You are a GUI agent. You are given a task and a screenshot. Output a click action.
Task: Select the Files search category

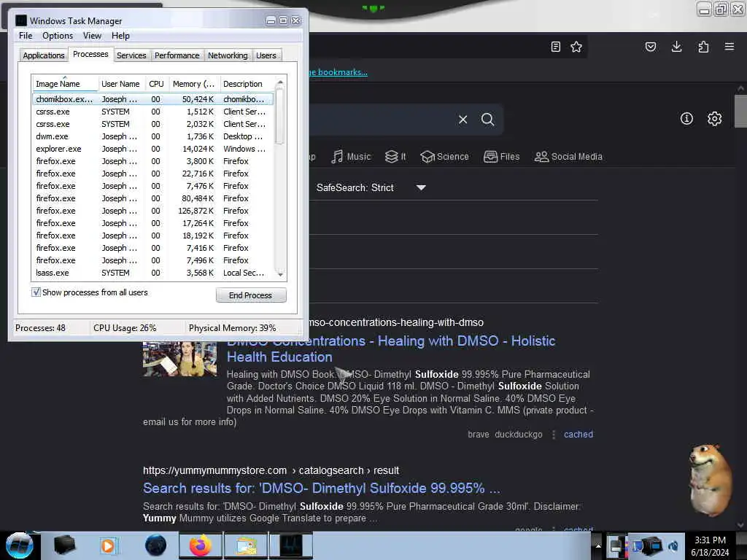(x=502, y=157)
